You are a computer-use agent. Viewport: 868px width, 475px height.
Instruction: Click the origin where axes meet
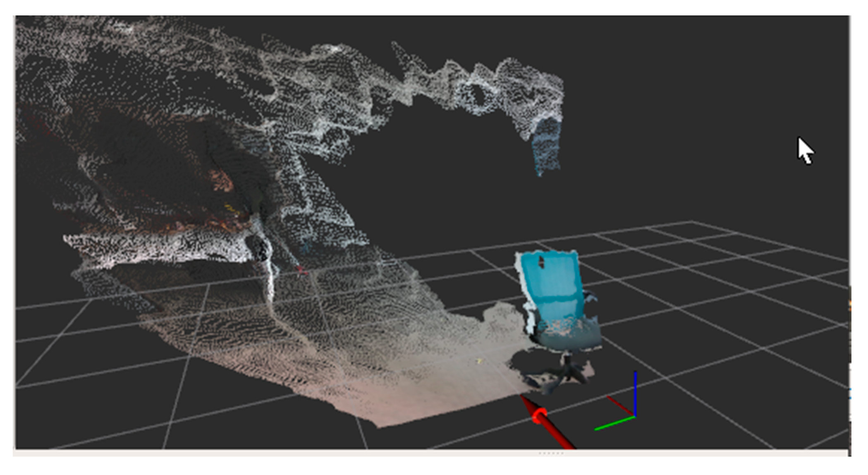pos(635,416)
